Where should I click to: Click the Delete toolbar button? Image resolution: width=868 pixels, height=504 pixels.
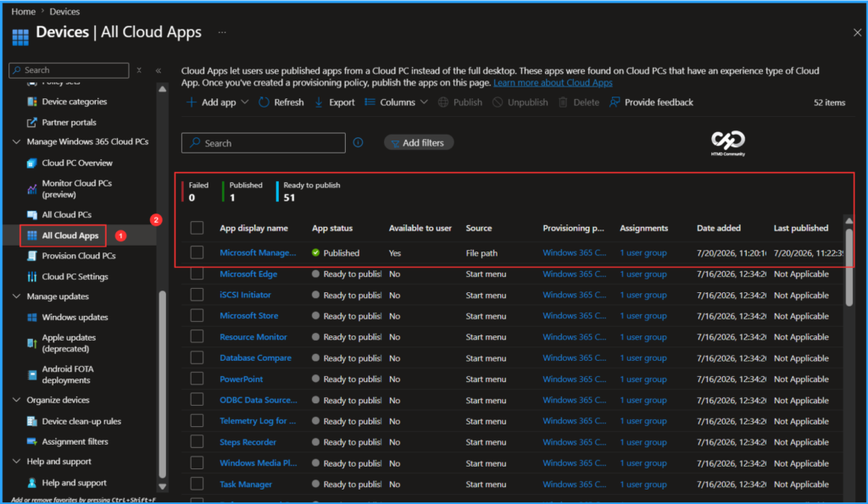579,102
